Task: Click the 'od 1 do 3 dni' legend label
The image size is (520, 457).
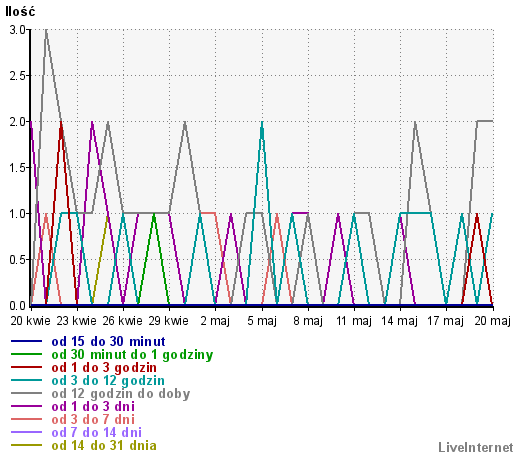Action: 93,407
